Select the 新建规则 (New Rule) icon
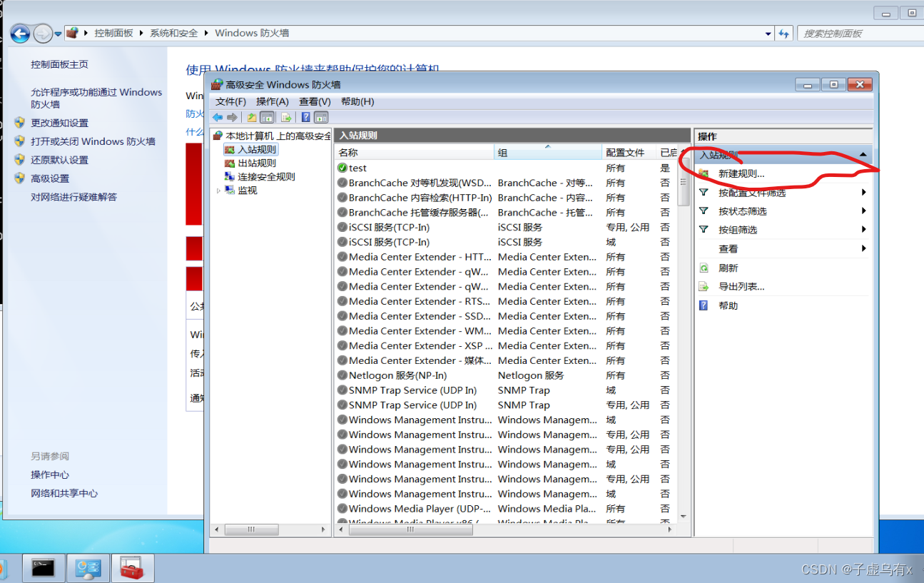This screenshot has height=583, width=924. click(704, 173)
